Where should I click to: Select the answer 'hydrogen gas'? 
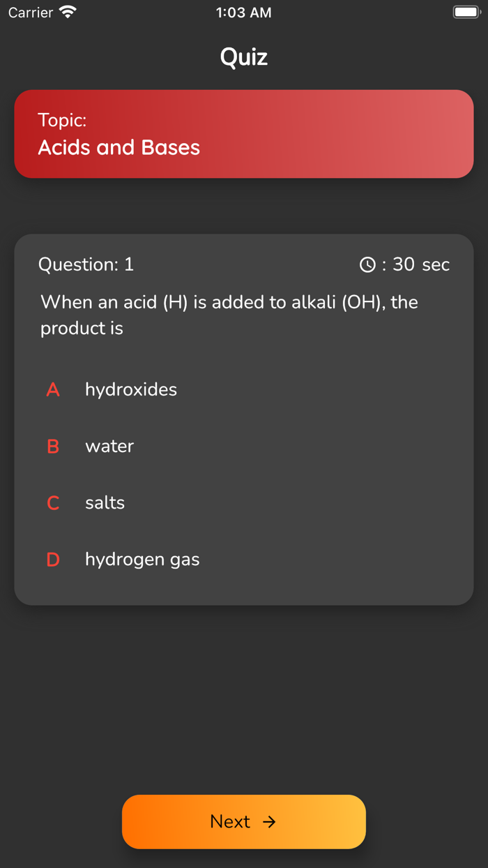[142, 560]
